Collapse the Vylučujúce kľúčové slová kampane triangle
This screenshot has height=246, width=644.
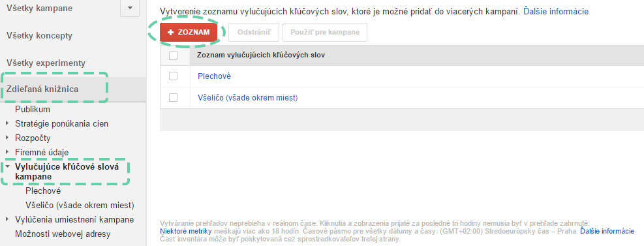[7, 167]
